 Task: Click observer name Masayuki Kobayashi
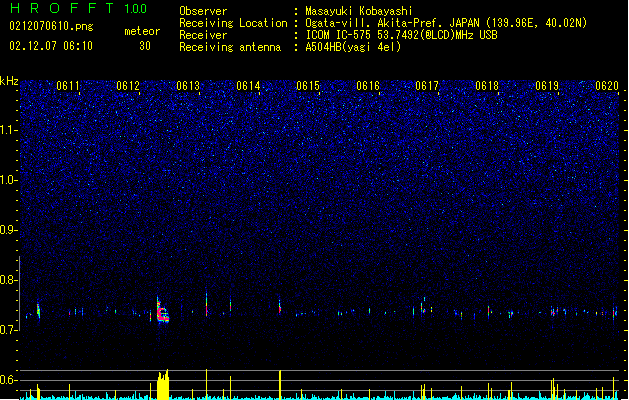pyautogui.click(x=359, y=11)
